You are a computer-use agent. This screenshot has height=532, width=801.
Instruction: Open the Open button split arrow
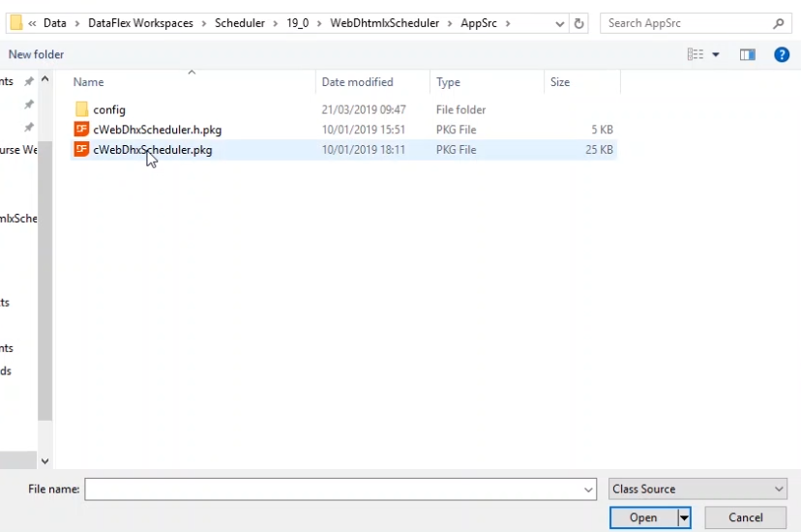684,518
